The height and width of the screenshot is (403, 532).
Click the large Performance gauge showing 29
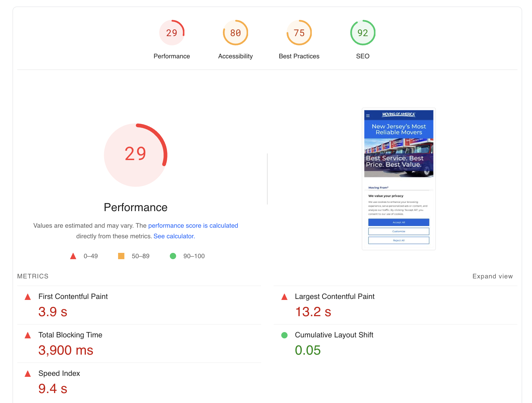coord(136,155)
